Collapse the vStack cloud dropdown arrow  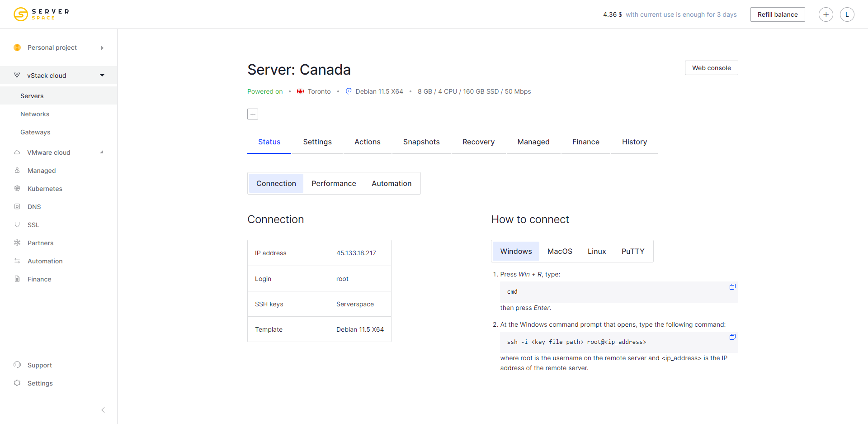102,76
